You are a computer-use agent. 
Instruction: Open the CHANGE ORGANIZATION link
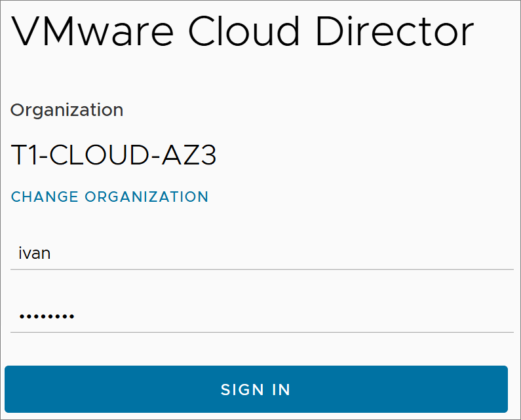coord(109,197)
